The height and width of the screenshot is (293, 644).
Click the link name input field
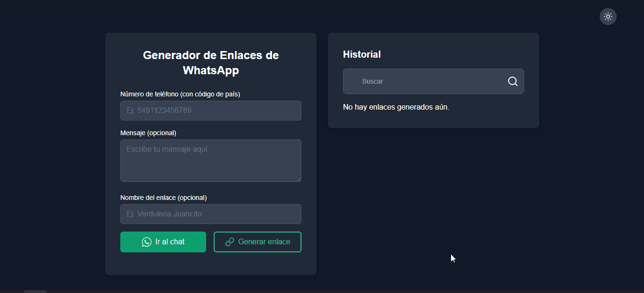(x=211, y=214)
